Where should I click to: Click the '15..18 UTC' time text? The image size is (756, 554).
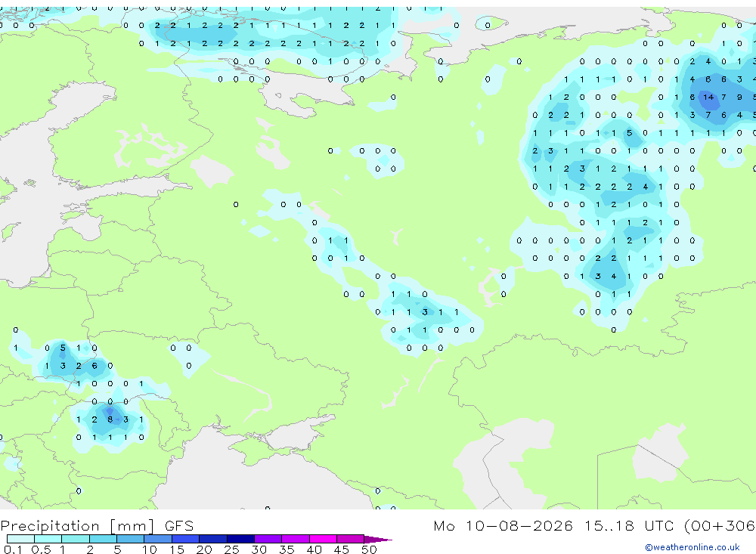629,525
